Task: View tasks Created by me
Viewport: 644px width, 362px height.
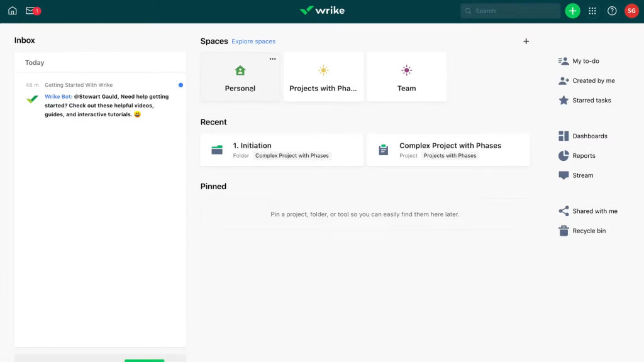Action: coord(589,80)
